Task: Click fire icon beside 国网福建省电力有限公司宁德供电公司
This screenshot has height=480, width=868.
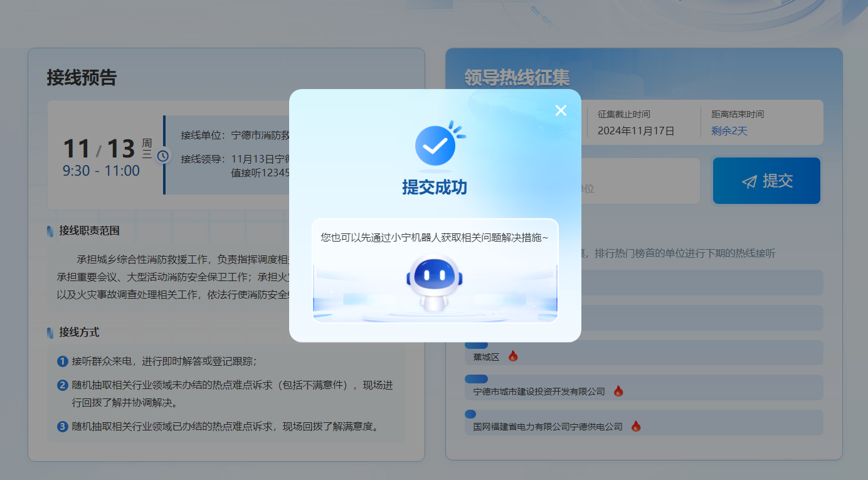Action: [636, 427]
